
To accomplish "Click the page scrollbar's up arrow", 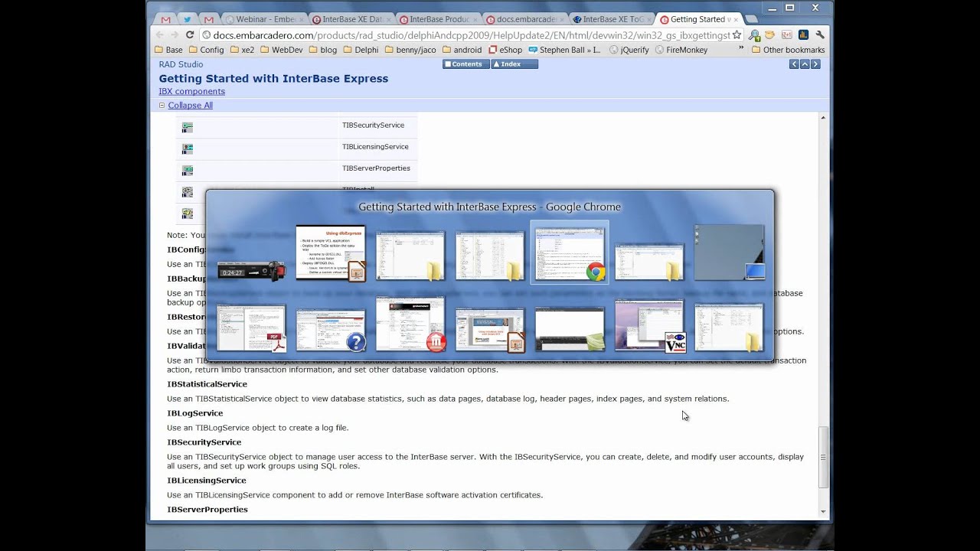I will pos(823,118).
